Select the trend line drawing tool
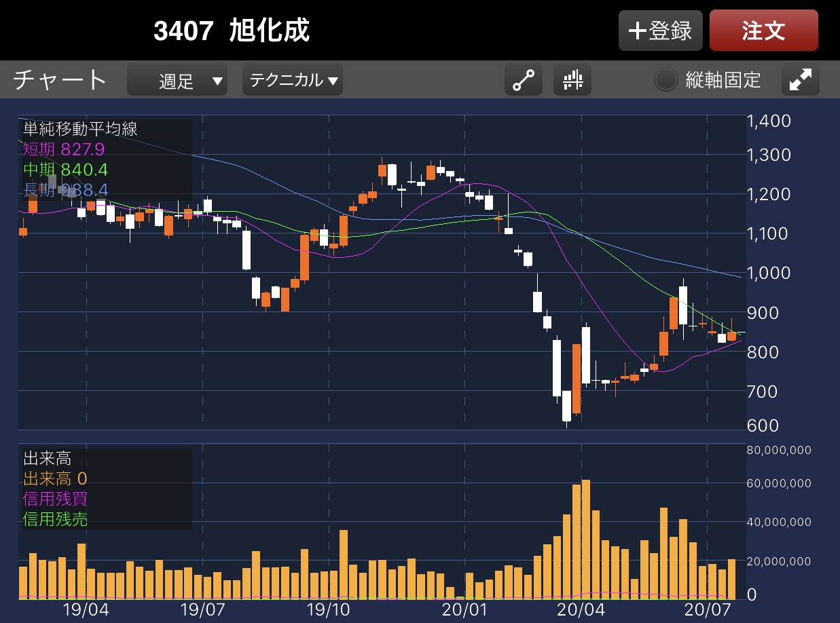The height and width of the screenshot is (623, 840). pos(523,81)
